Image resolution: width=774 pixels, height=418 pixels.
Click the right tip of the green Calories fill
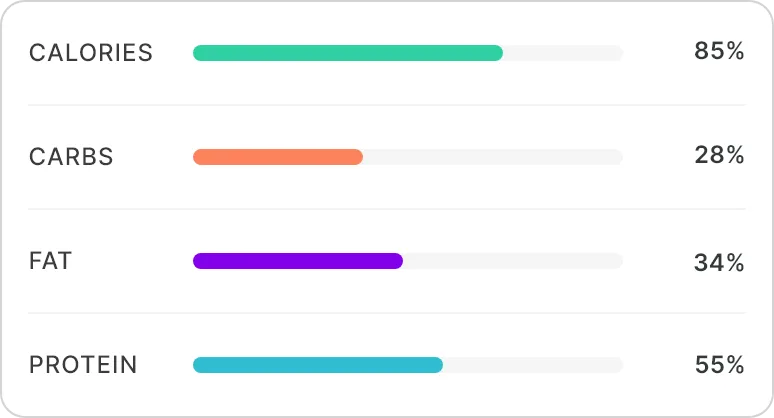click(499, 53)
